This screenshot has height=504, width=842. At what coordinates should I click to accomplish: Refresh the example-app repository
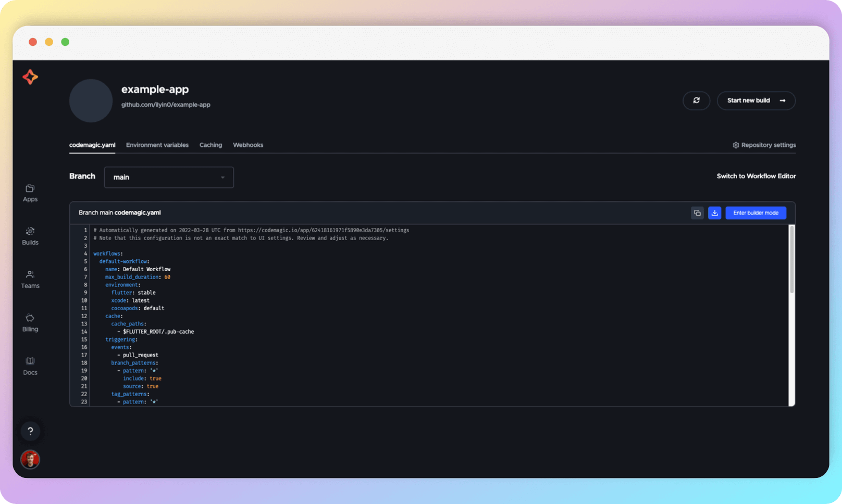[x=696, y=100]
